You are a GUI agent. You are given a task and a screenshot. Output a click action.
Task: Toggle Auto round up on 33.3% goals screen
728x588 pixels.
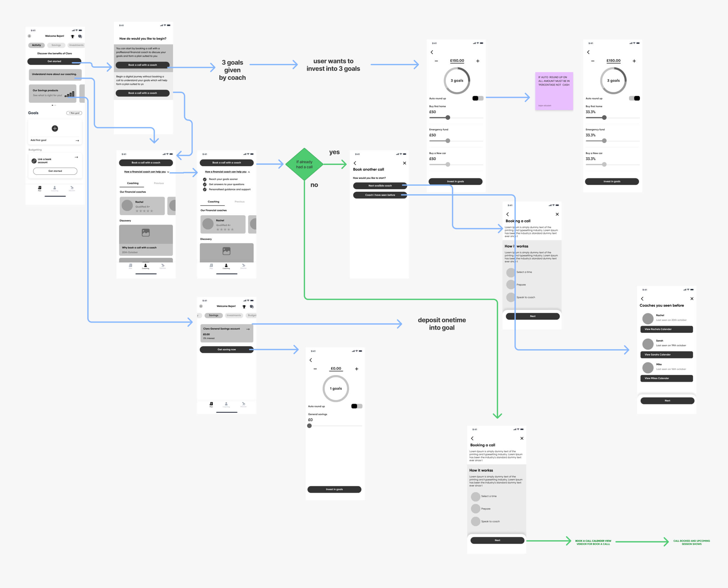(x=634, y=98)
